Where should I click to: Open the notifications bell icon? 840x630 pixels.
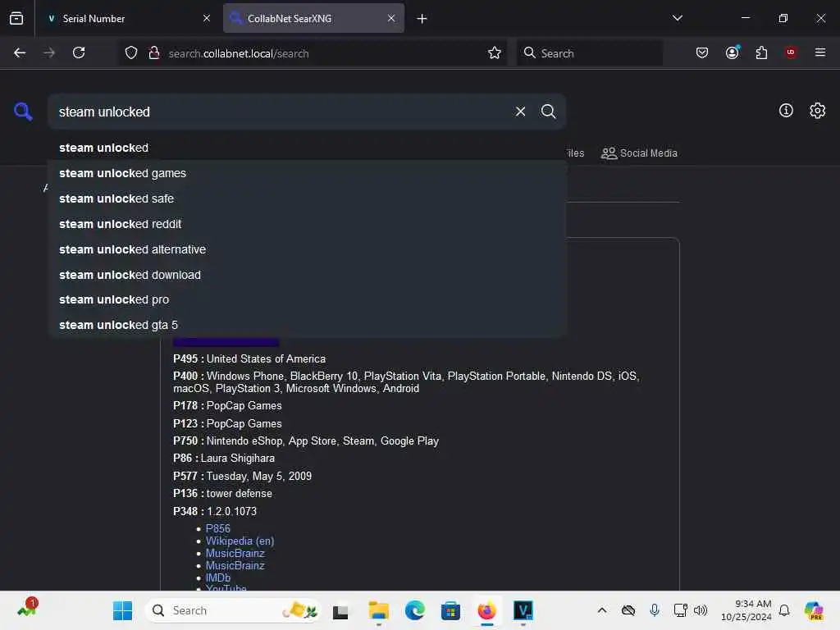[x=784, y=610]
